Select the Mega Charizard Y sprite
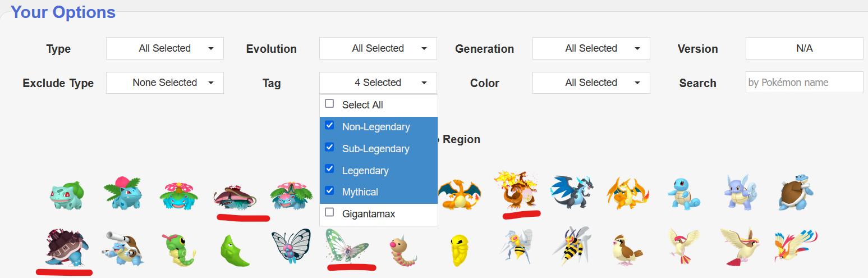The height and width of the screenshot is (278, 868). pyautogui.click(x=628, y=193)
